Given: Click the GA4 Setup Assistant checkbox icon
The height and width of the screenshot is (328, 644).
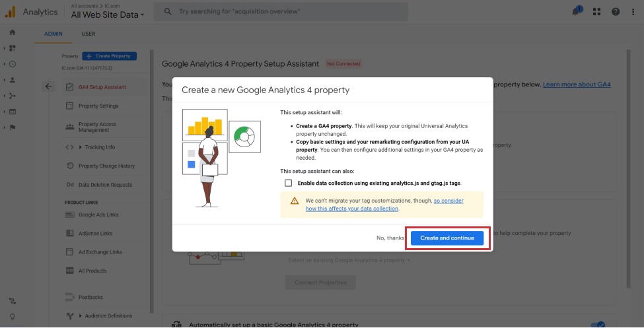Looking at the screenshot, I should [x=70, y=87].
